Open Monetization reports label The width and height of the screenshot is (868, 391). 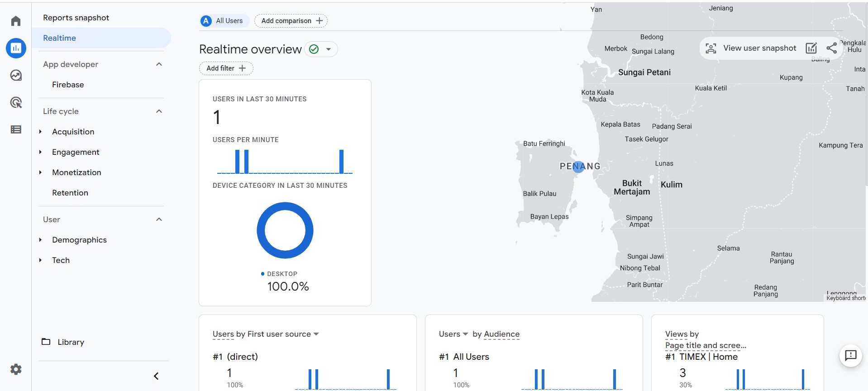(x=76, y=172)
